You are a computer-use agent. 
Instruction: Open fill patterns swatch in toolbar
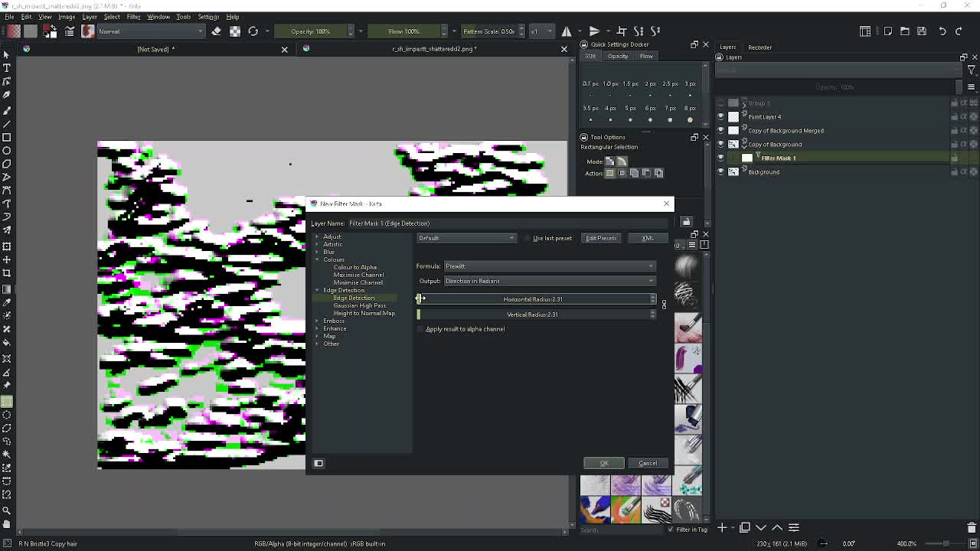click(x=31, y=31)
